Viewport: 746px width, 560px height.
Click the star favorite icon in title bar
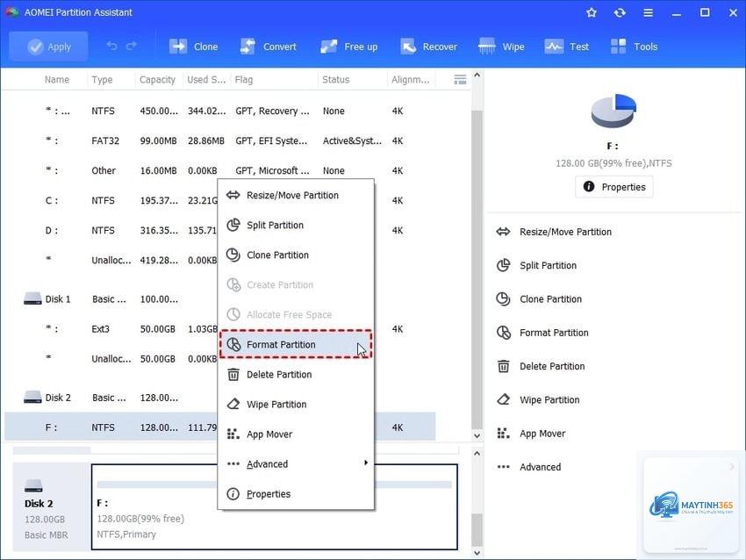click(592, 13)
